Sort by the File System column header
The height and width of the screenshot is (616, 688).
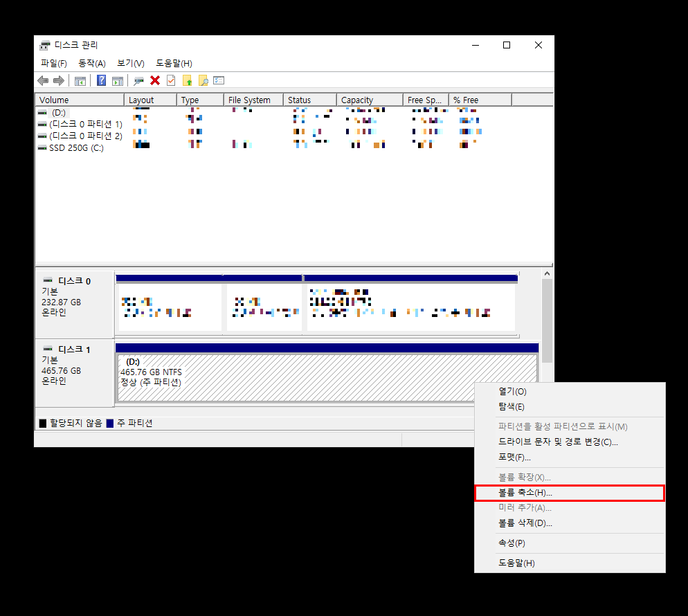[253, 100]
